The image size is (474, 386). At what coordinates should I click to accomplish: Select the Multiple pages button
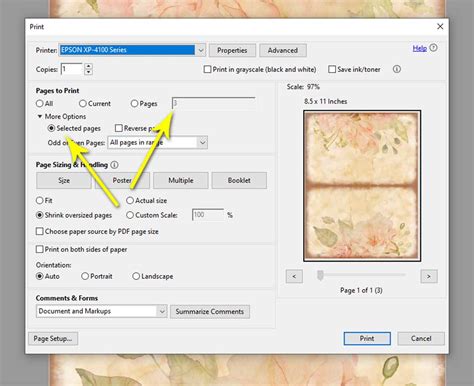pos(181,180)
